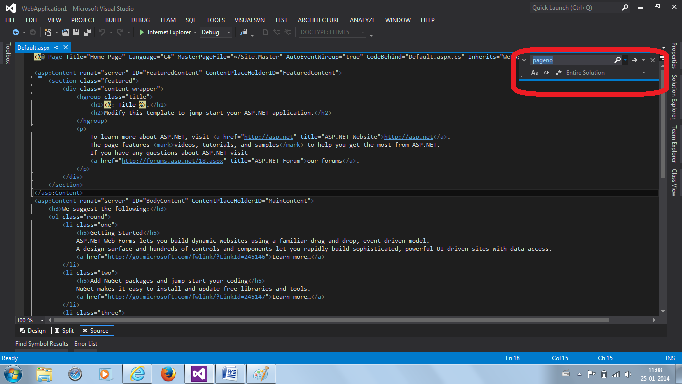Click the Quick Launch search icon
The width and height of the screenshot is (682, 384).
pyautogui.click(x=625, y=7)
